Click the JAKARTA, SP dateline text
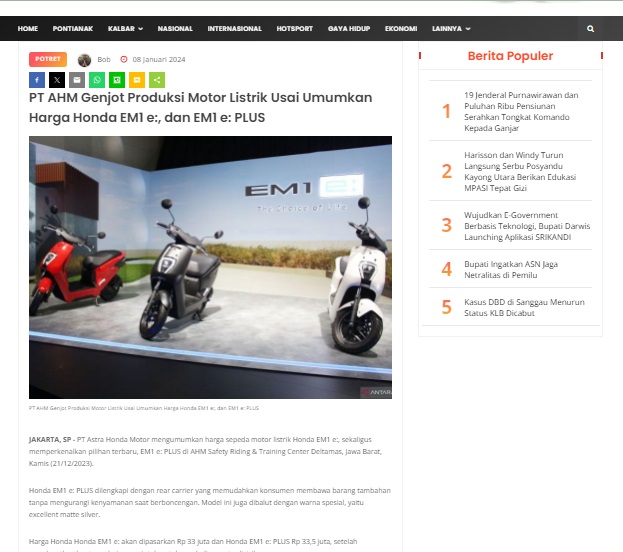 click(50, 440)
